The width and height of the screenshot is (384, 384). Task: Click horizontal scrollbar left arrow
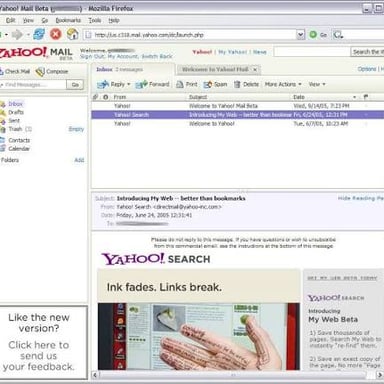[95, 375]
